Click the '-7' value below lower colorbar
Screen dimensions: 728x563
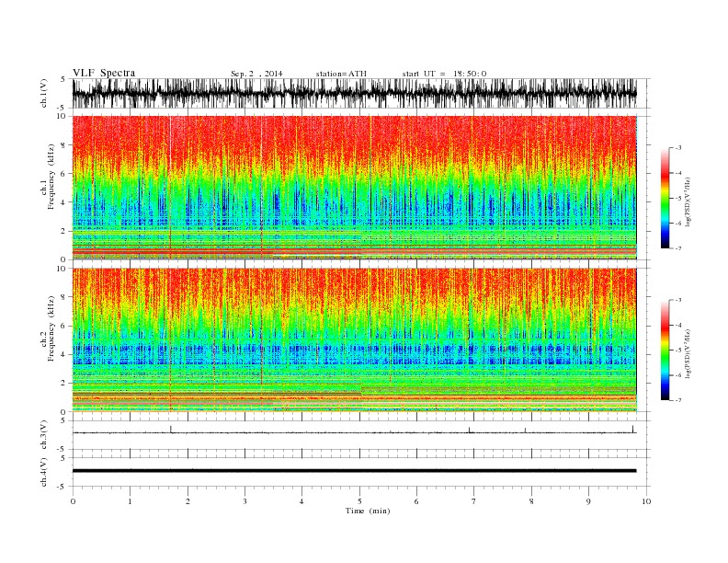click(x=677, y=400)
